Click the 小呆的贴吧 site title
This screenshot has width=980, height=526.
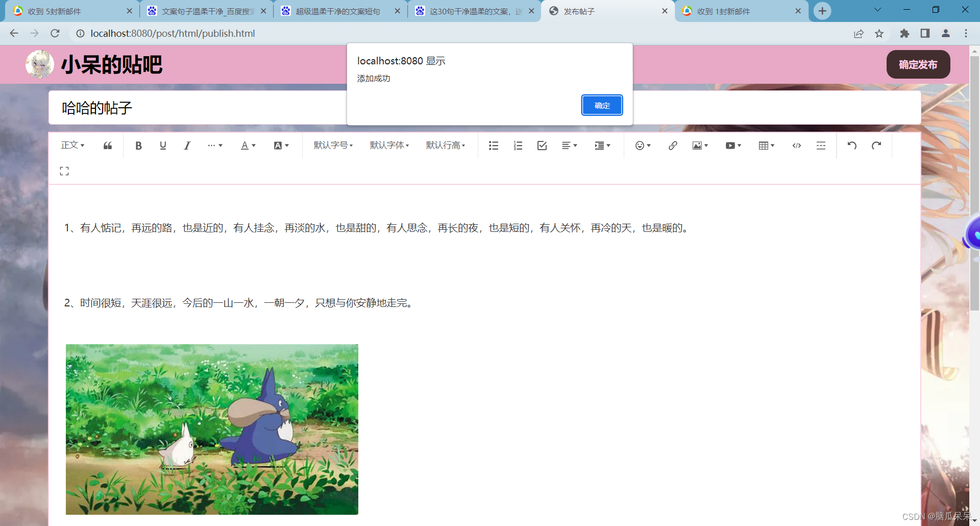[x=112, y=64]
